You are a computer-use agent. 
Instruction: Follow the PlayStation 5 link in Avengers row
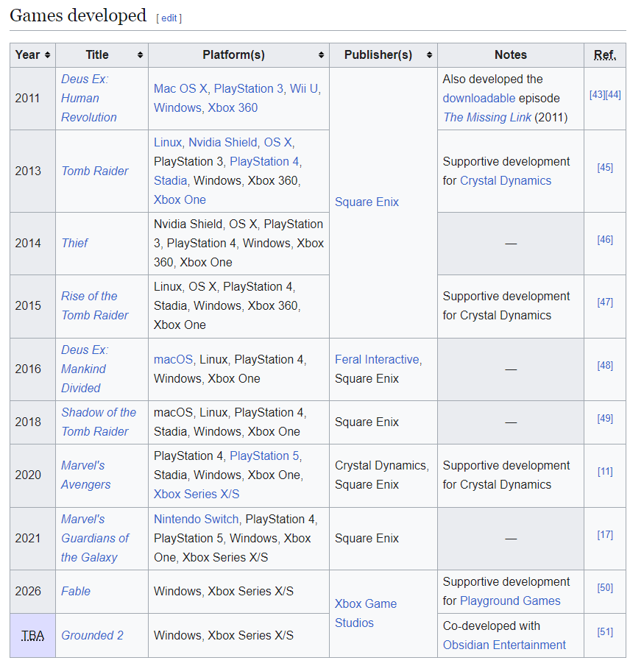(x=264, y=456)
